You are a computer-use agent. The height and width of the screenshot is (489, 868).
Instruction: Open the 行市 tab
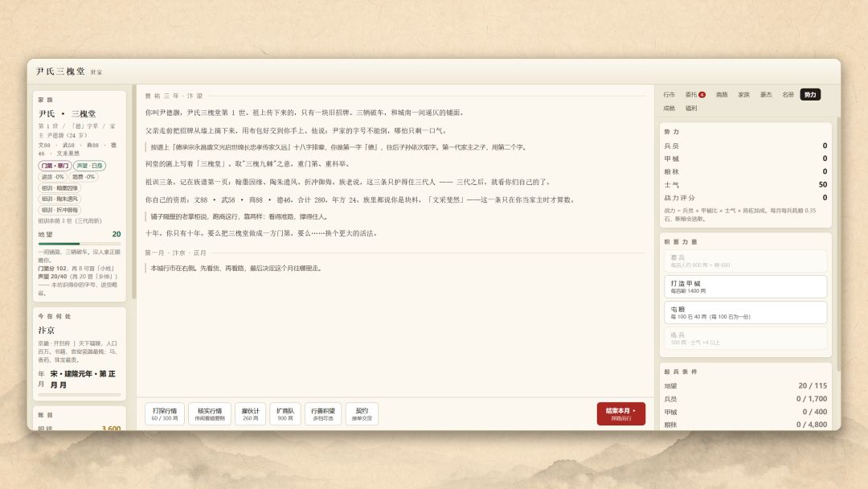[669, 95]
